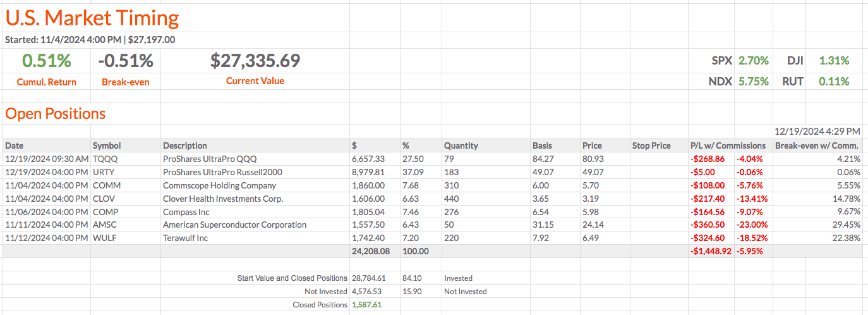
Task: Click the TQQQ symbol cell
Action: coord(104,159)
